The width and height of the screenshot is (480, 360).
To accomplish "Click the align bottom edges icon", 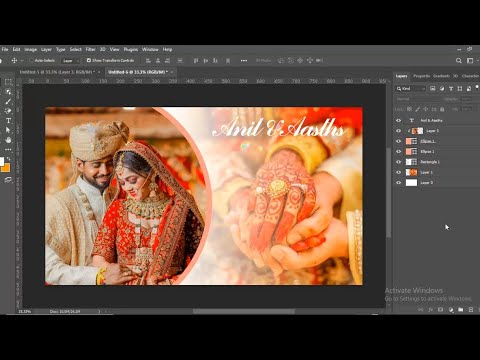I will pos(215,60).
